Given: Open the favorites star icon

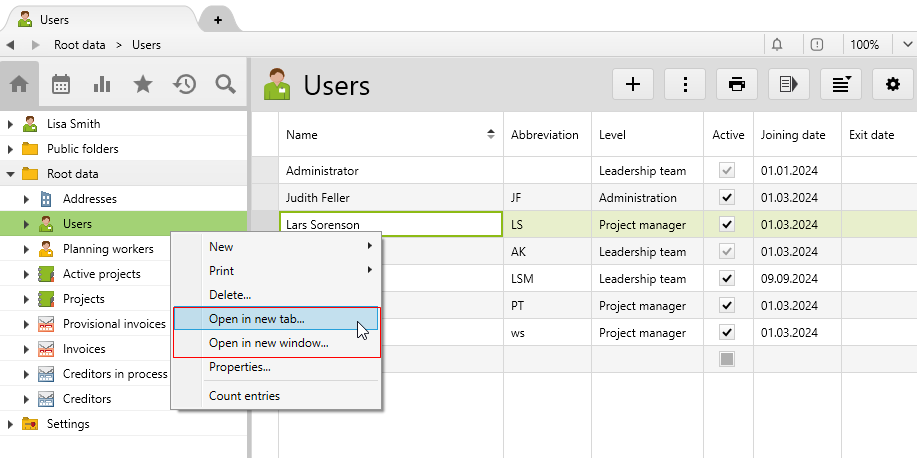Looking at the screenshot, I should point(143,85).
